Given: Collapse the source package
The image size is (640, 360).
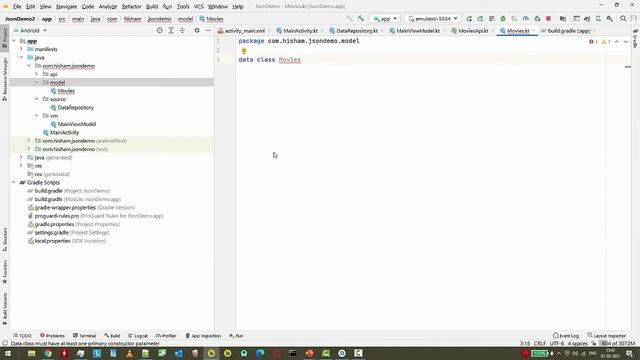Looking at the screenshot, I should 36,99.
